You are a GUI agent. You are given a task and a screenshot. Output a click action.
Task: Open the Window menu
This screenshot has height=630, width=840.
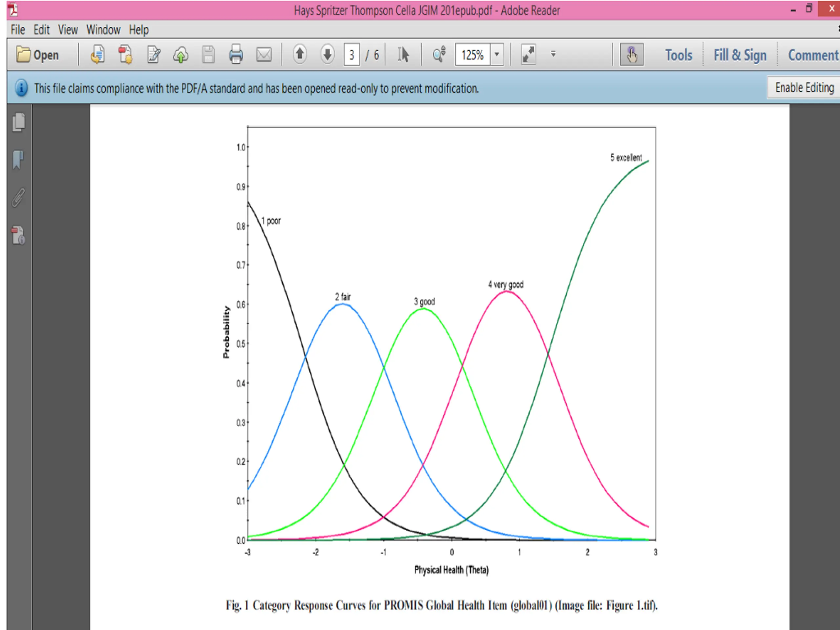(x=103, y=30)
